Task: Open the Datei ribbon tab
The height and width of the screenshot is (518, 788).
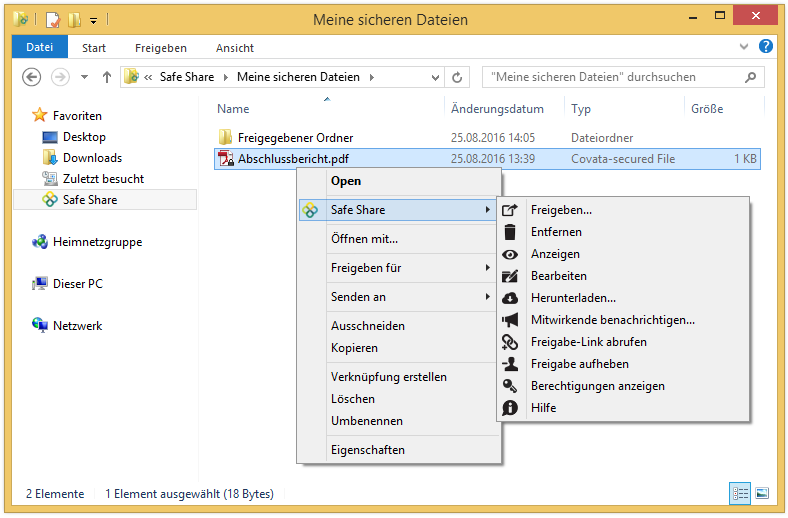Action: coord(40,47)
